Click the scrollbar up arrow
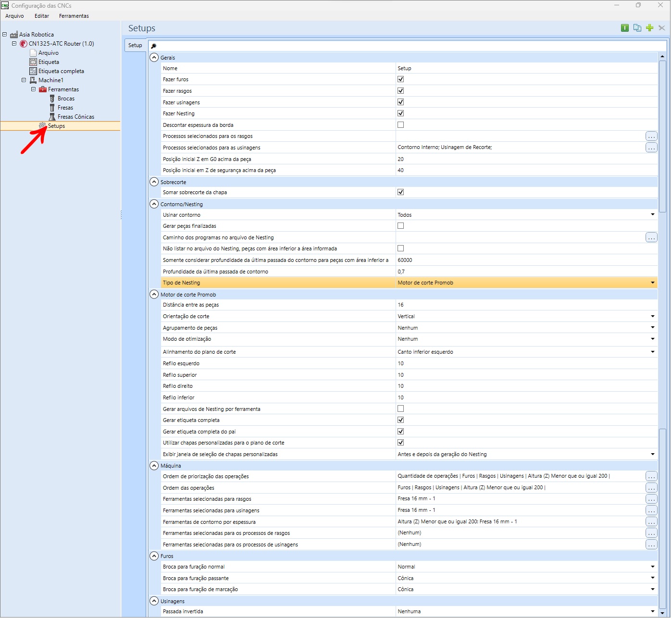The height and width of the screenshot is (619, 672). pyautogui.click(x=663, y=57)
